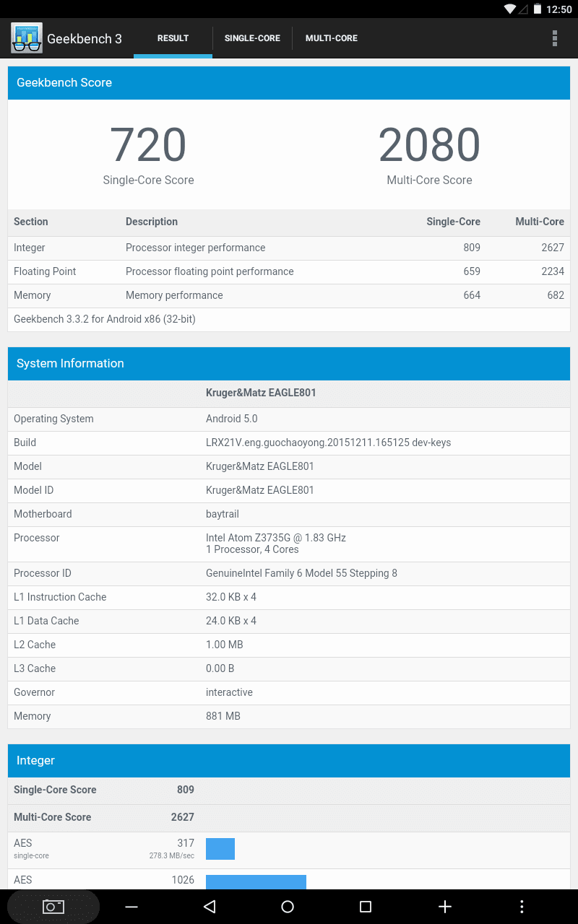Screen dimensions: 578x924
Task: Tap the 12:50 clock in status bar
Action: [x=559, y=9]
